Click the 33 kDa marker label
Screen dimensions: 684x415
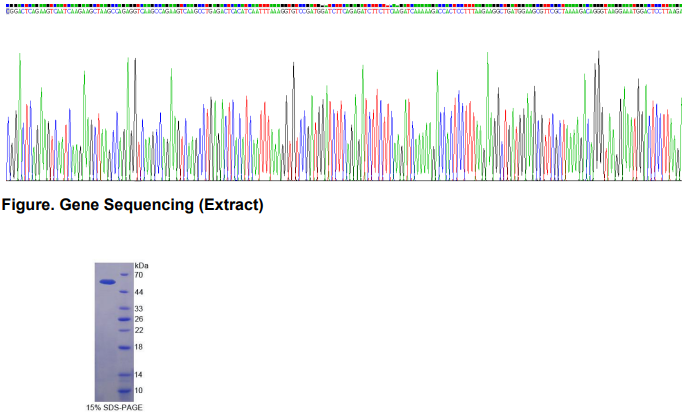139,309
